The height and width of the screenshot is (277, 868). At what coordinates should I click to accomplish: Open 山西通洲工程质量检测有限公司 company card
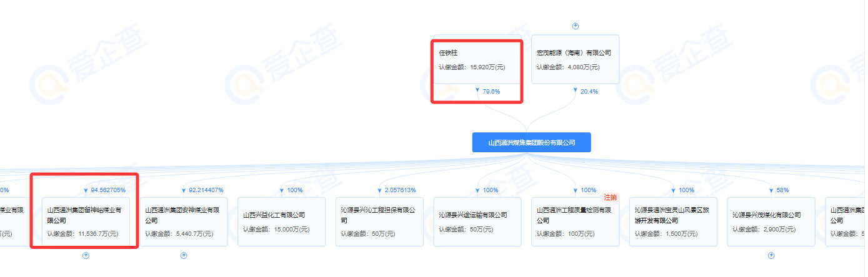[x=575, y=221]
